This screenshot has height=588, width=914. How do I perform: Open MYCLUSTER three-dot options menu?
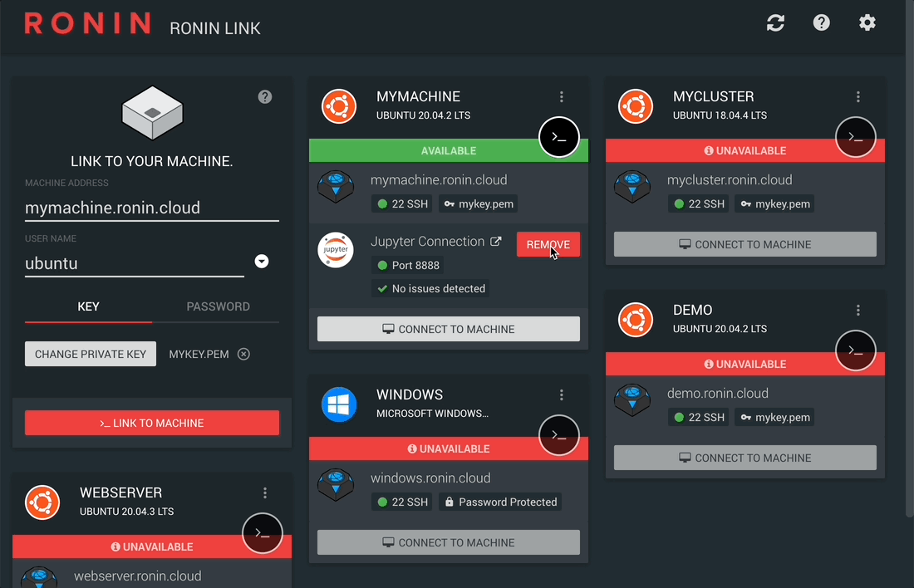click(x=858, y=96)
